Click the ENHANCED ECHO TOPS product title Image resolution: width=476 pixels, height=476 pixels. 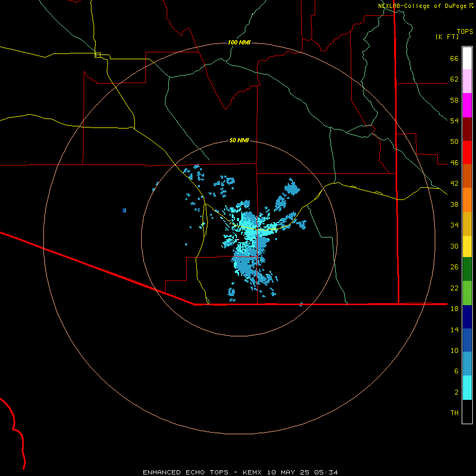186,472
